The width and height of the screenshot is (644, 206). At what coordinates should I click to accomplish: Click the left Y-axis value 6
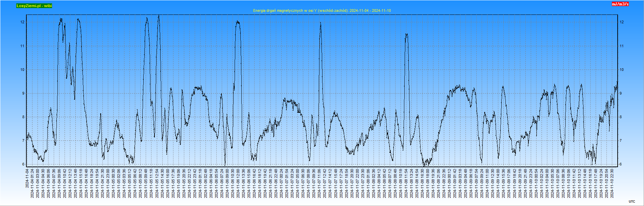click(23, 164)
